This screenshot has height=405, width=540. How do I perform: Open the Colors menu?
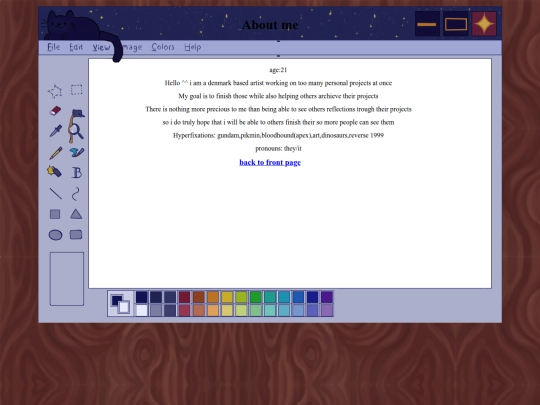coord(163,47)
